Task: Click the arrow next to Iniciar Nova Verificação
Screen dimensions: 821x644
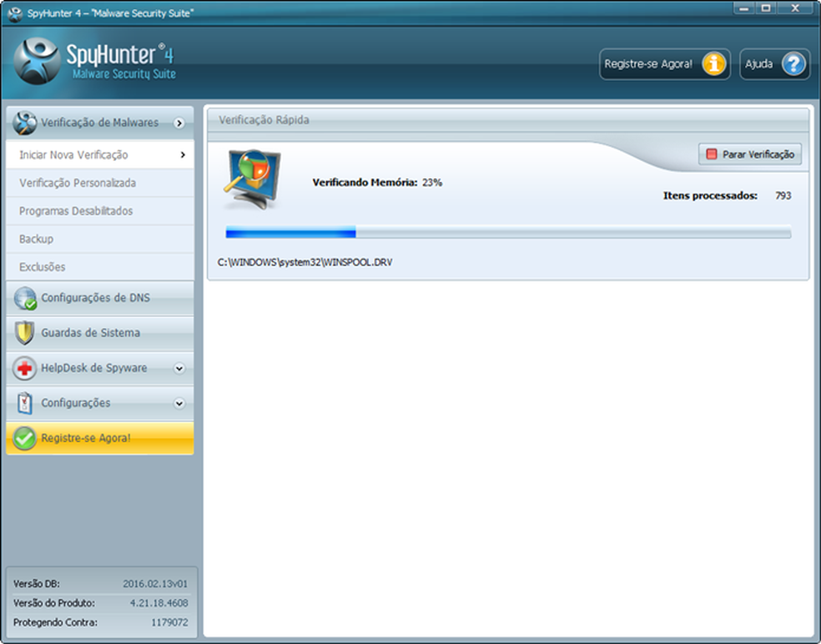Action: [183, 154]
